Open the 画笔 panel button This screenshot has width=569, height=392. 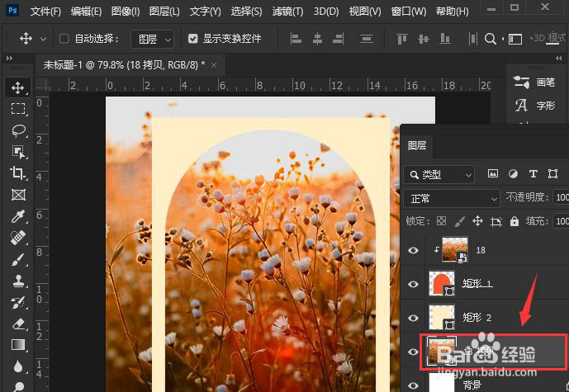534,83
